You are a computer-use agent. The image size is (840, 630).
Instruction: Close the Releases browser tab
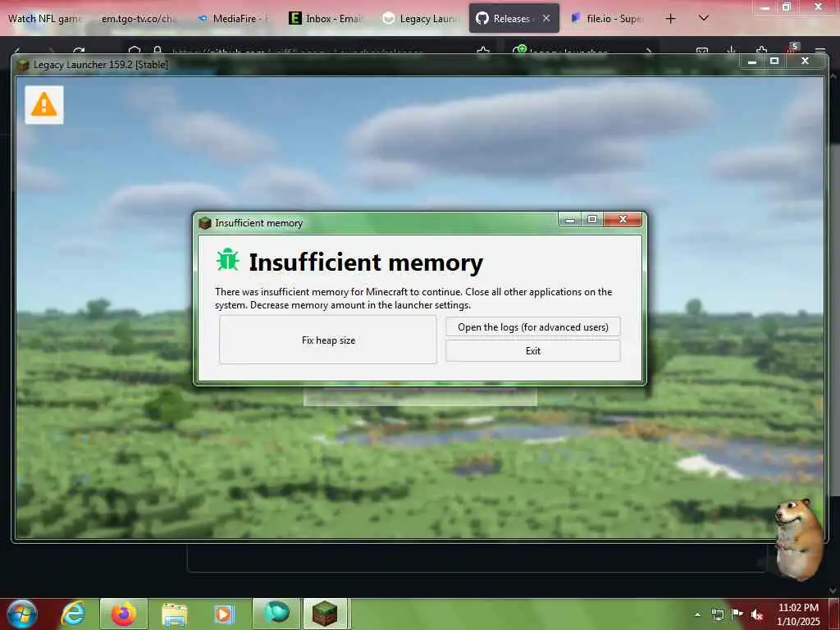(x=546, y=18)
